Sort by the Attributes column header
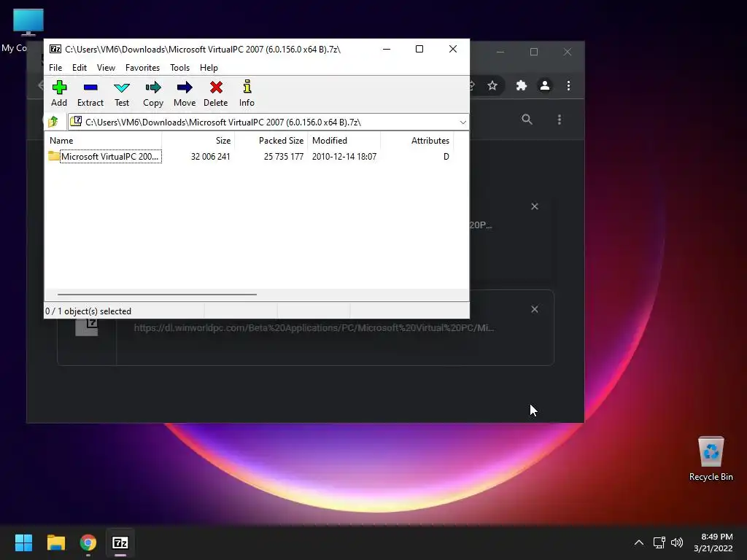This screenshot has height=560, width=747. coord(417,141)
